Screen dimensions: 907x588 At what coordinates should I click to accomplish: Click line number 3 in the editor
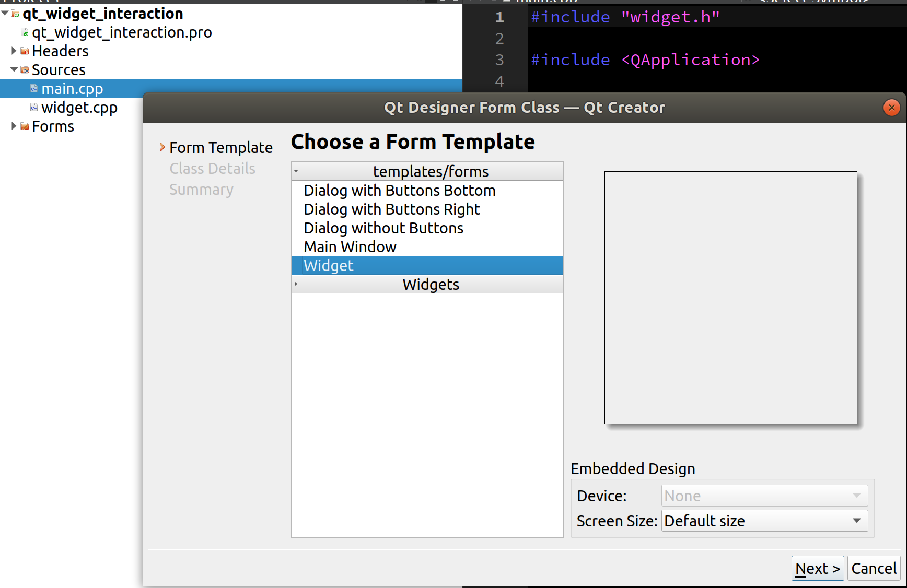[x=499, y=60]
